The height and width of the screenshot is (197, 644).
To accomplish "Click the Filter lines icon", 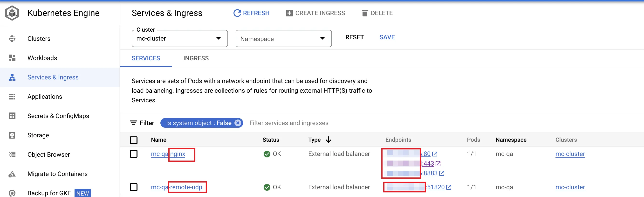I will coord(133,123).
